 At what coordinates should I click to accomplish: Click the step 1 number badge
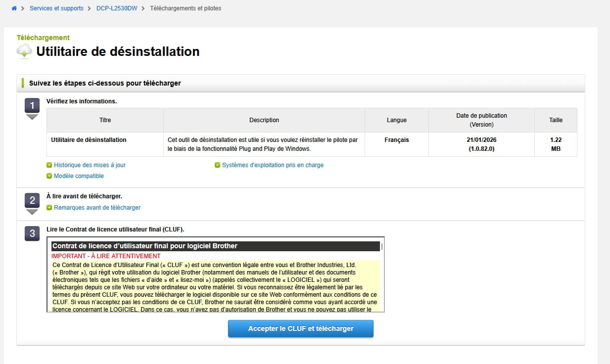32,105
